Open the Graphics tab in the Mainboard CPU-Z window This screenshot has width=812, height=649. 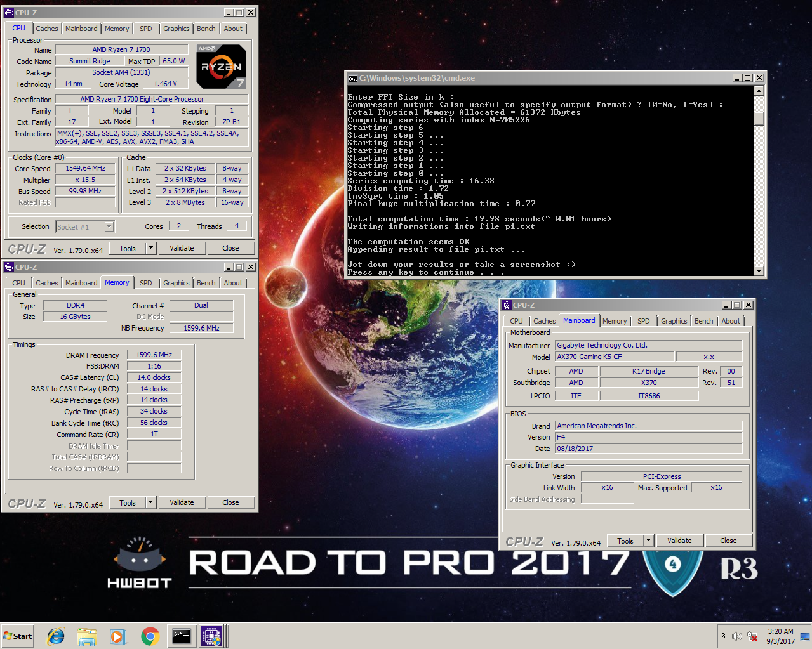pyautogui.click(x=674, y=321)
